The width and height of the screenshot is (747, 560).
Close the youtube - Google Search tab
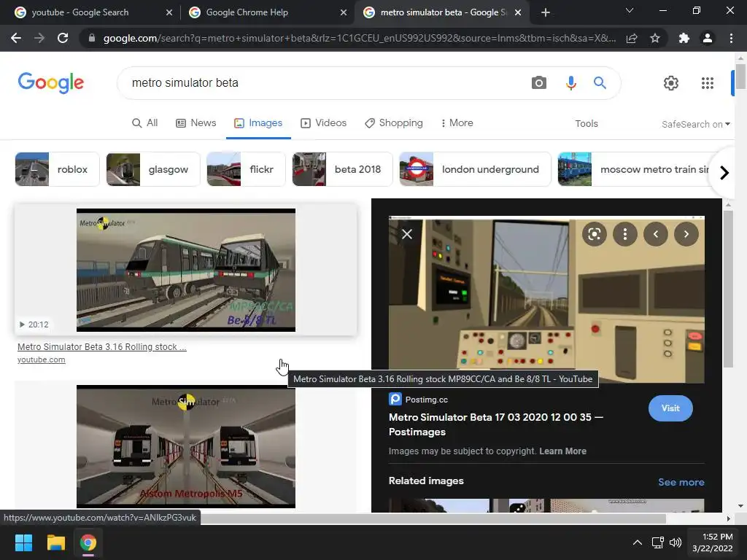tap(169, 12)
